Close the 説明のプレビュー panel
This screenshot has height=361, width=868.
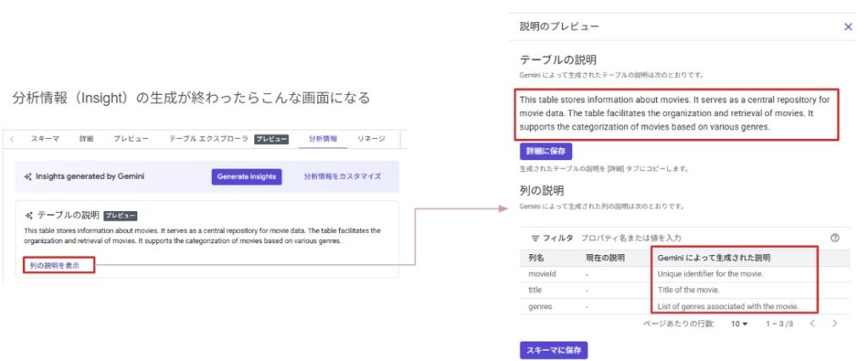tap(848, 26)
